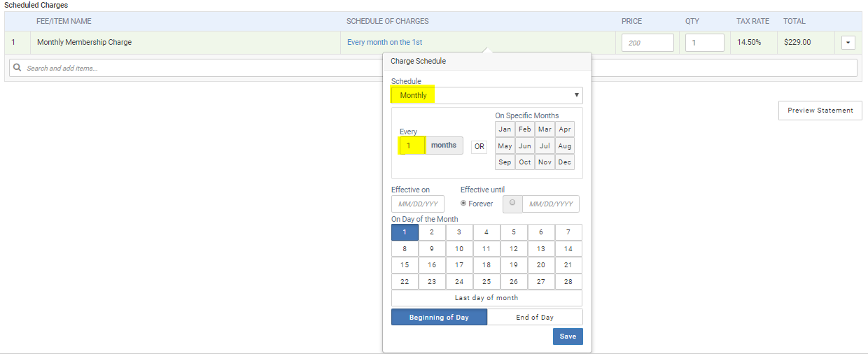
Task: Click the Effective on date field
Action: tap(418, 204)
